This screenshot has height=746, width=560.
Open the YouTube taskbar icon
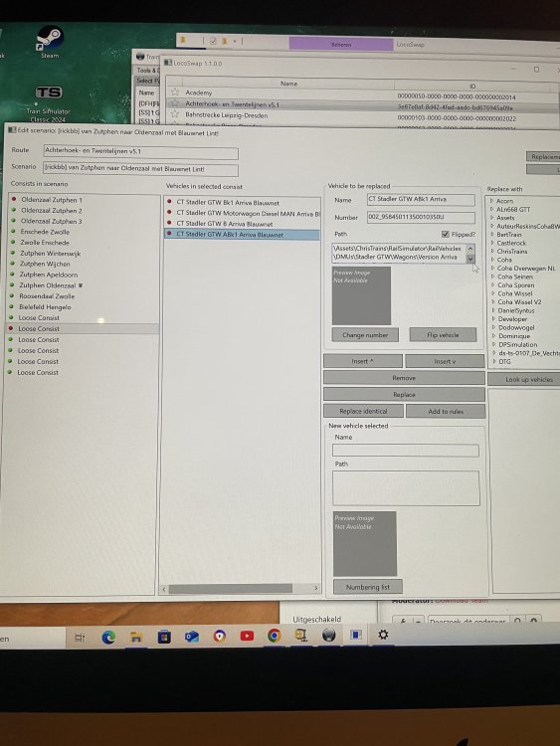tap(247, 637)
